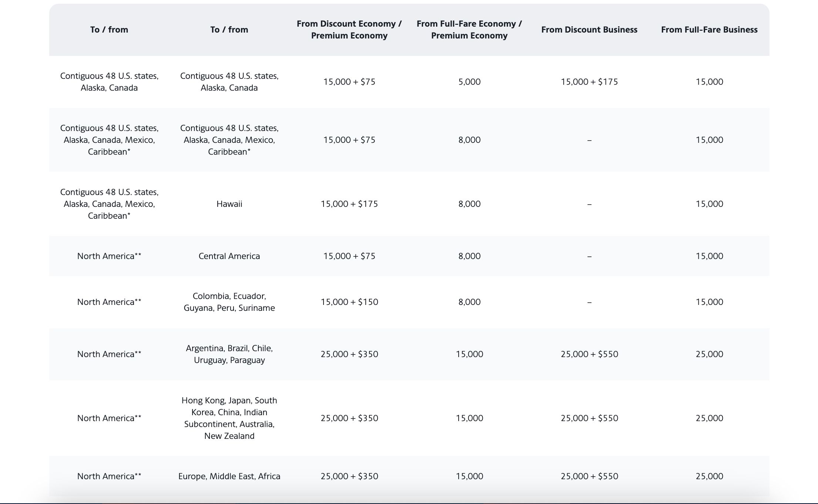
Task: Select the '5,000' Full-Fare Economy value
Action: (x=469, y=82)
